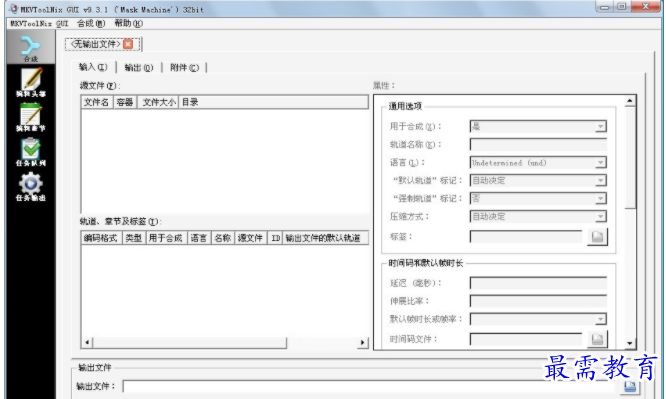Click the 输出文件的默认轨道 column header
Screen dimensions: 666x399
325,238
